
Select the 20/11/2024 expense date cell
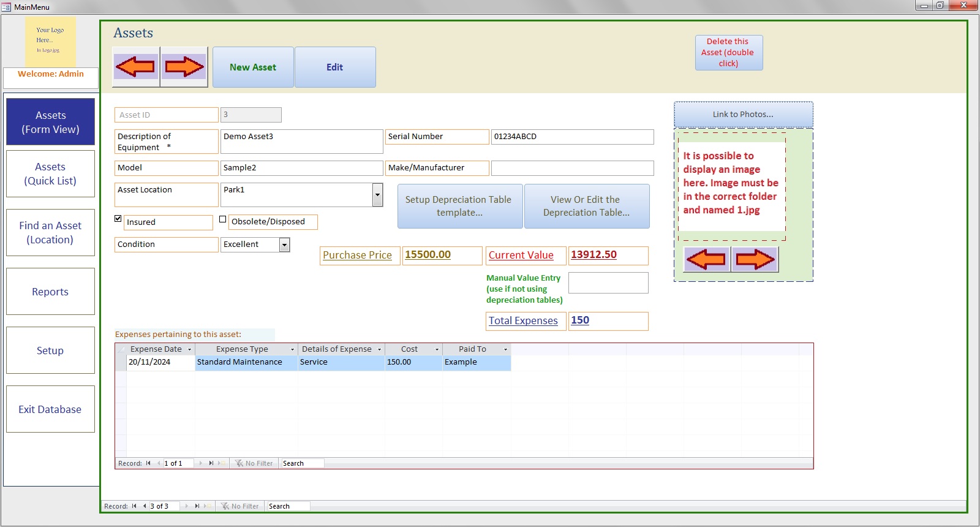160,362
